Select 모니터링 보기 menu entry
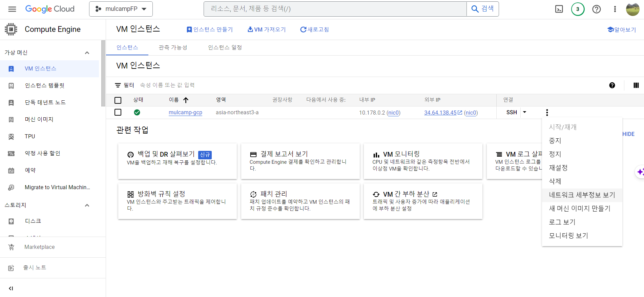 pyautogui.click(x=582, y=236)
